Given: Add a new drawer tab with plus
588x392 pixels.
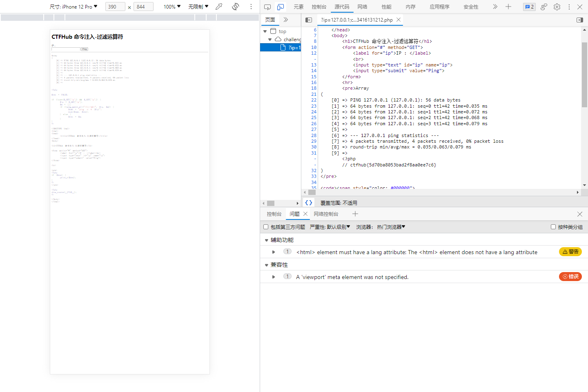Looking at the screenshot, I should click(x=355, y=214).
